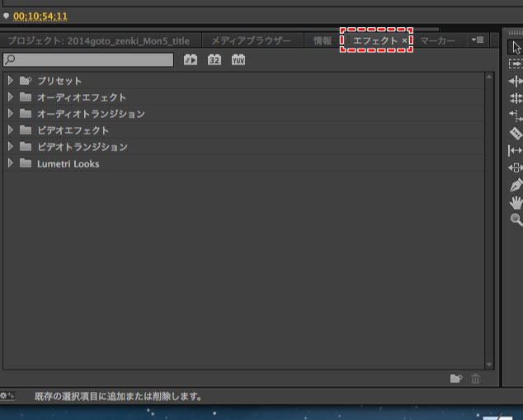Image resolution: width=523 pixels, height=420 pixels.
Task: Expand the ビデオトランジション folder
Action: [x=11, y=146]
